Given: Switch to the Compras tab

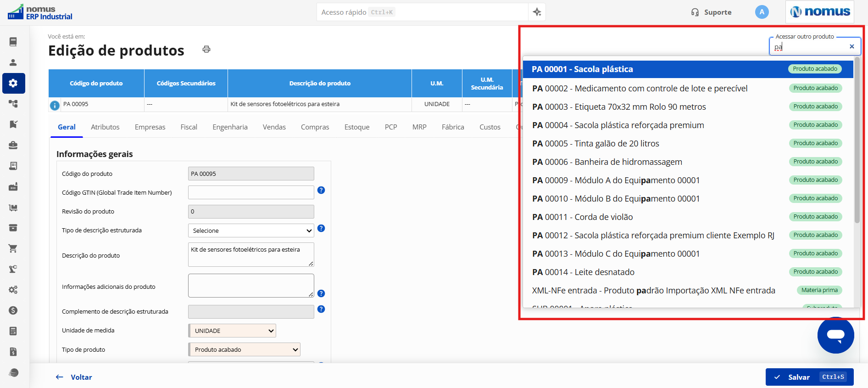Looking at the screenshot, I should coord(315,127).
